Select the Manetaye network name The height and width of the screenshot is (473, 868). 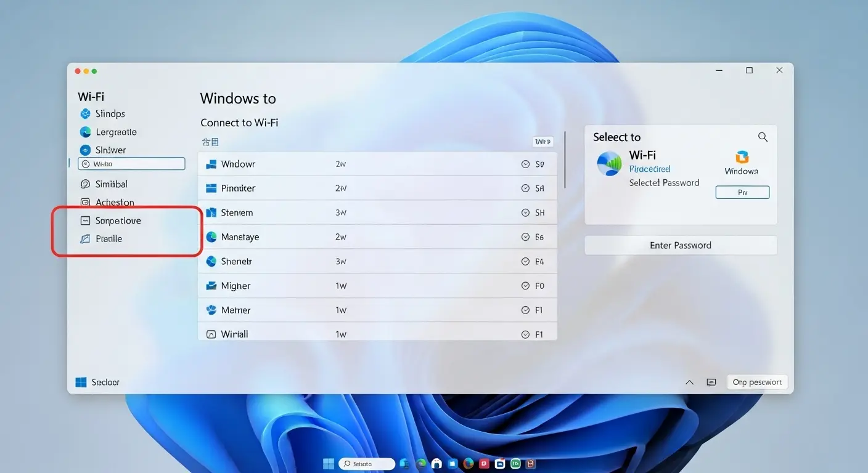240,237
